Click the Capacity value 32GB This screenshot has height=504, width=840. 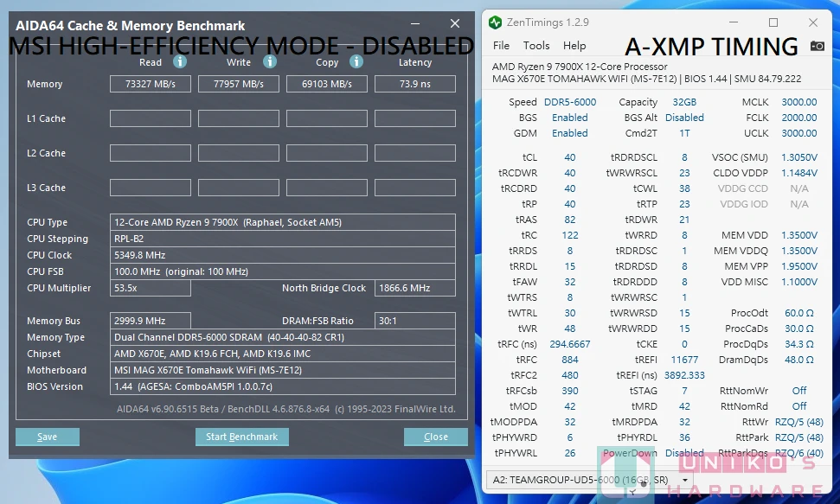[684, 102]
